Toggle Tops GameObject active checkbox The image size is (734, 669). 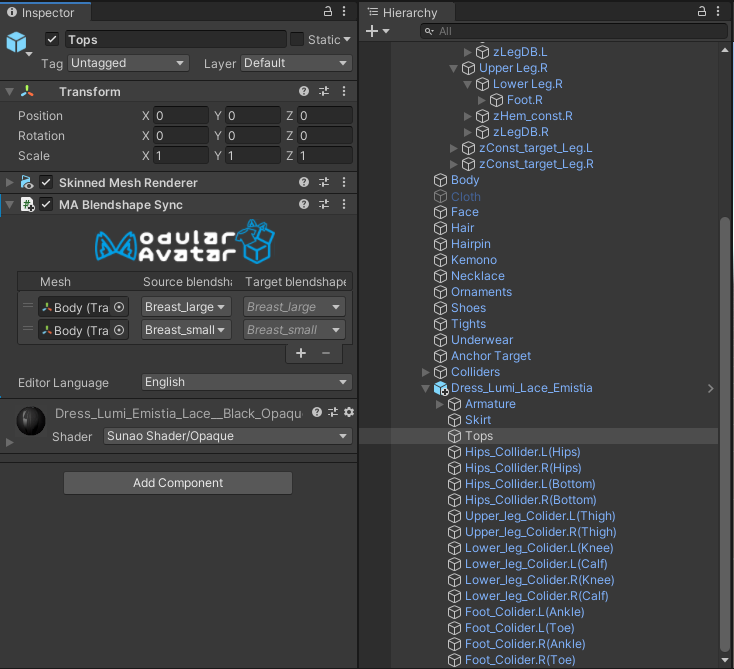point(52,39)
